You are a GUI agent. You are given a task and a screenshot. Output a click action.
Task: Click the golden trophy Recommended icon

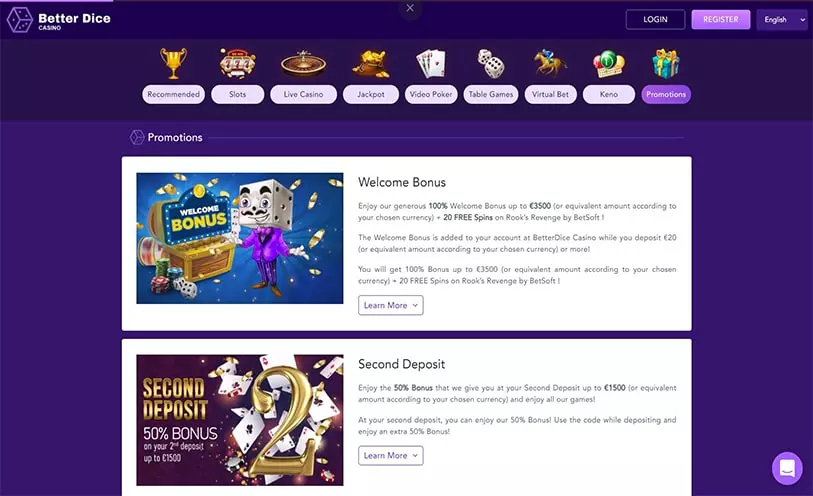173,64
